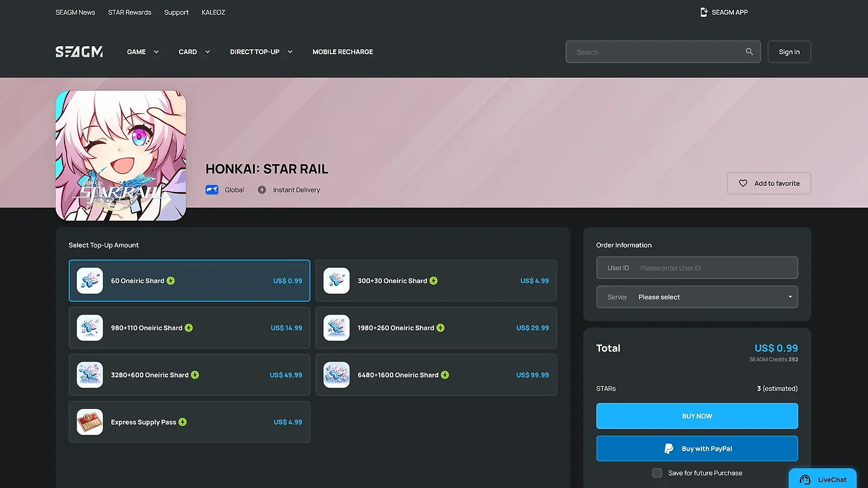Click instant badge beside Express Supply Pass
The width and height of the screenshot is (868, 488).
coord(183,422)
